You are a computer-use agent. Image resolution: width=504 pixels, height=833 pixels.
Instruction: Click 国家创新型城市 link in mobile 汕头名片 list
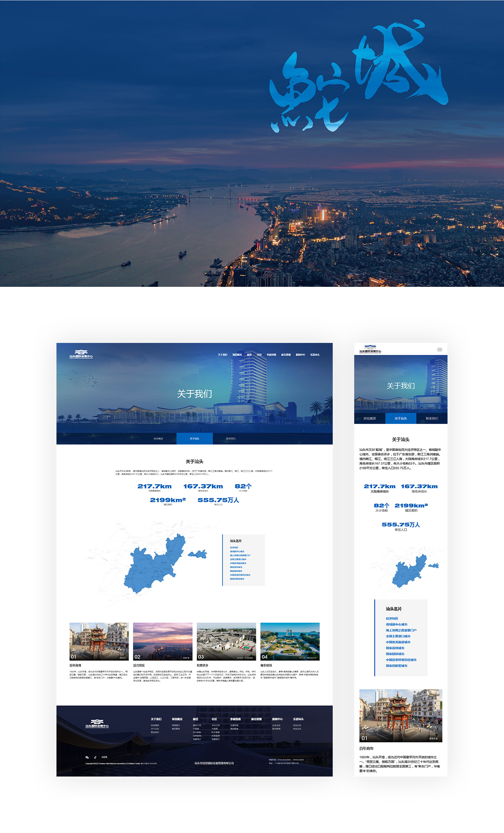click(x=396, y=665)
